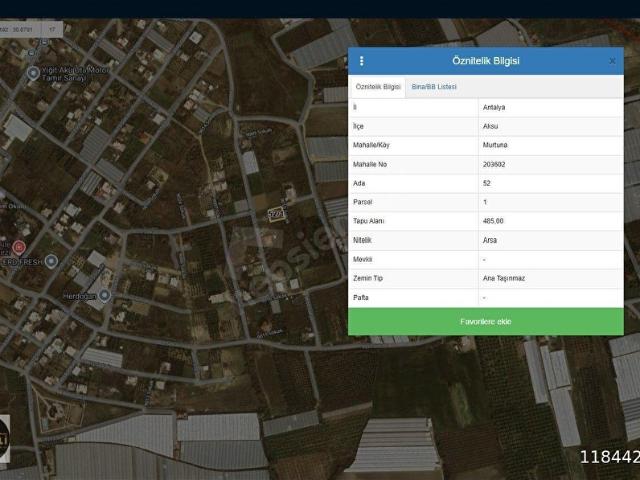Open the three-dot menu in Öznitelik Bilgisi panel

point(361,61)
